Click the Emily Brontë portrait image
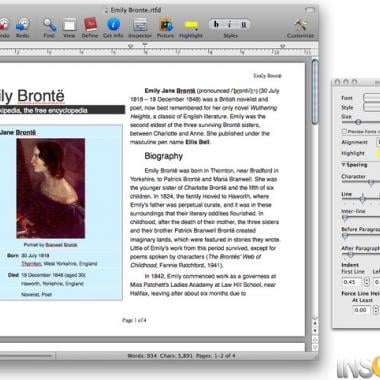The image size is (380, 380). point(51,188)
